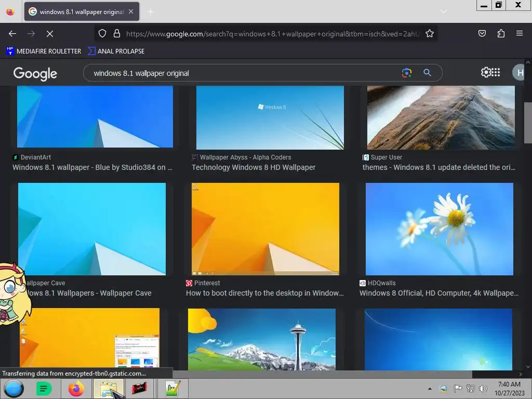This screenshot has height=399, width=532.
Task: Open MEDIAFIRE ROULETTER bookmark
Action: (x=44, y=51)
